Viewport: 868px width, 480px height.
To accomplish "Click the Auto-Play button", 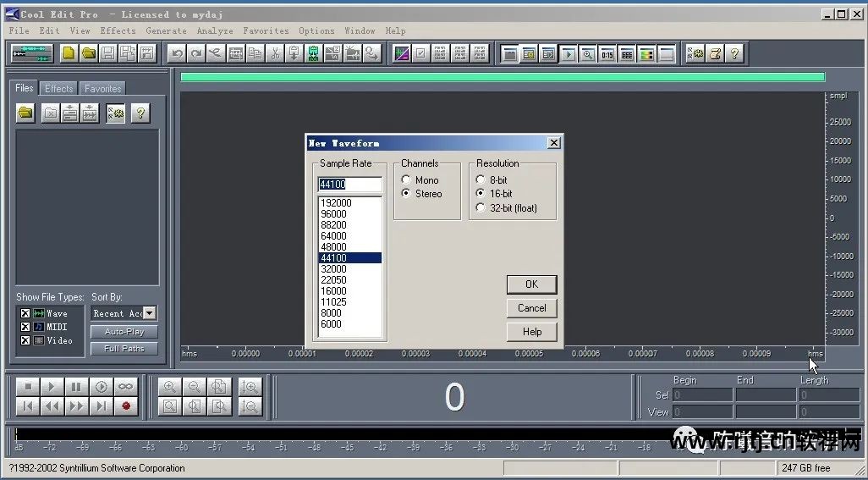I will click(124, 332).
